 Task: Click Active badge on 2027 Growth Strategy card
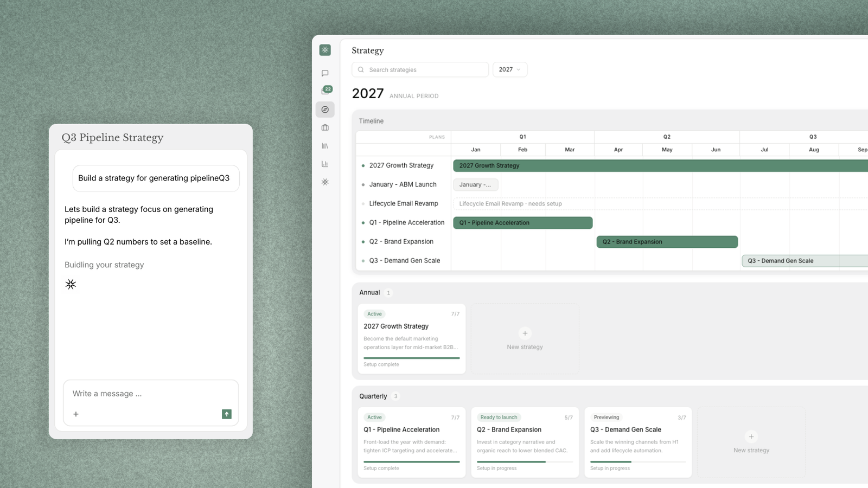[x=374, y=314]
